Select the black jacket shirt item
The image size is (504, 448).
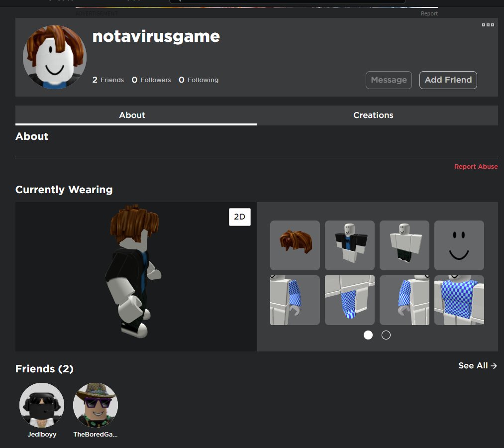[350, 245]
